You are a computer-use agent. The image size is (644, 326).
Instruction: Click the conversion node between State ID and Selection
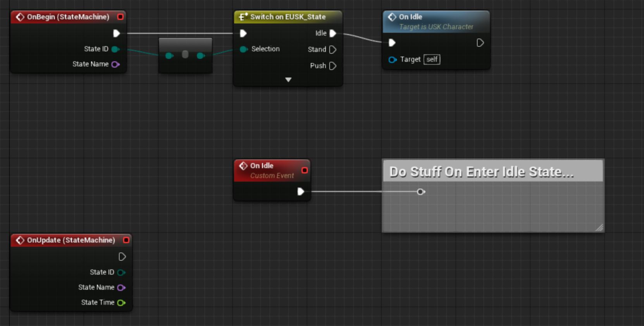[185, 55]
